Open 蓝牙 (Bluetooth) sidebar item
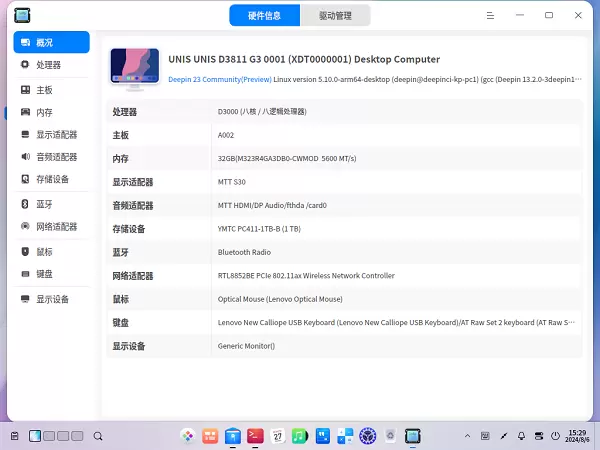 click(44, 204)
